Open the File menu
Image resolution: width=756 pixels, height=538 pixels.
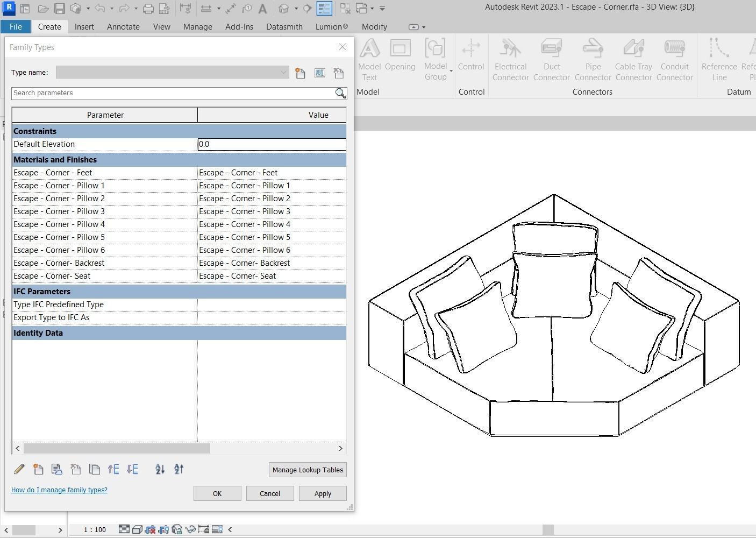point(16,27)
